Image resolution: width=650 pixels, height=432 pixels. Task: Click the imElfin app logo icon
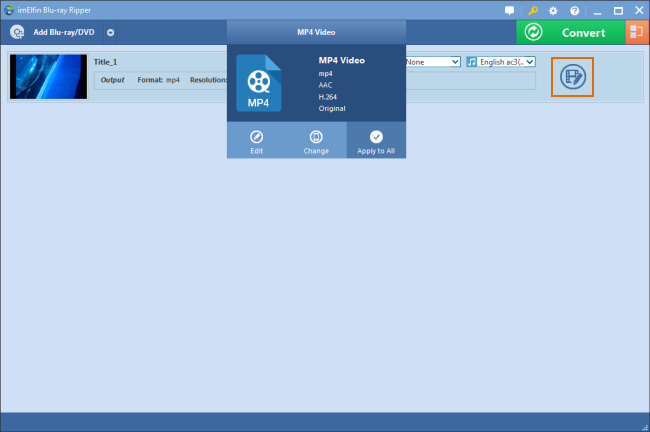pyautogui.click(x=9, y=10)
